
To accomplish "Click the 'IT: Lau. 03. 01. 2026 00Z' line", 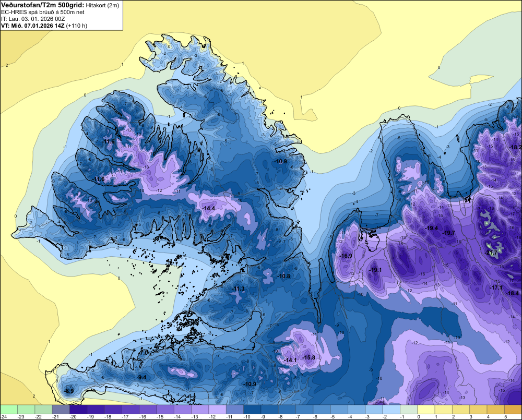I will click(33, 19).
